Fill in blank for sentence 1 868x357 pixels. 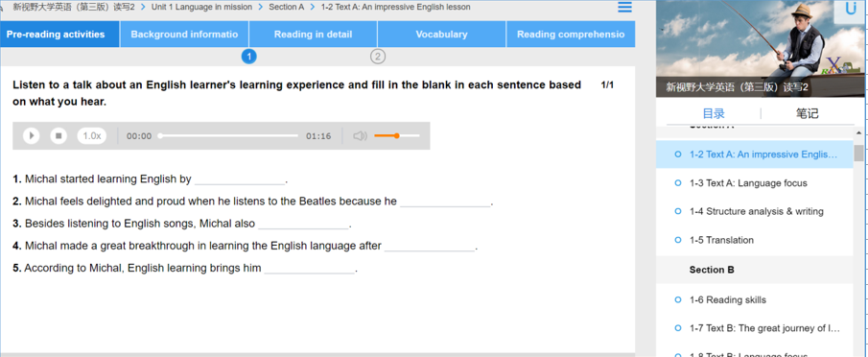[240, 179]
